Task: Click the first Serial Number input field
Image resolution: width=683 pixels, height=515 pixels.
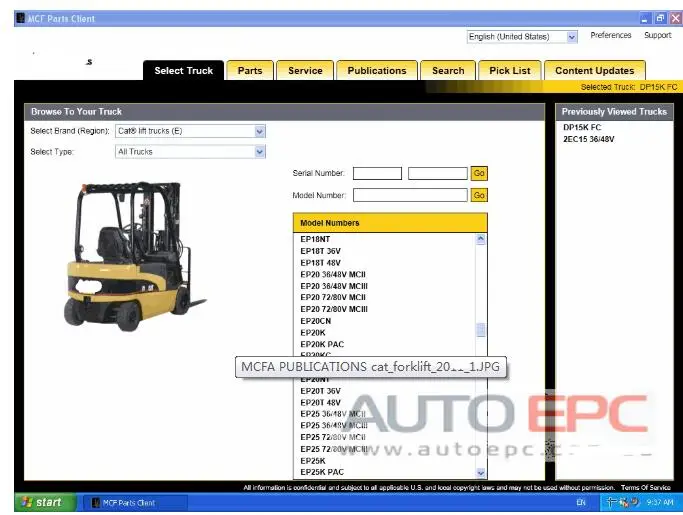Action: click(x=377, y=173)
